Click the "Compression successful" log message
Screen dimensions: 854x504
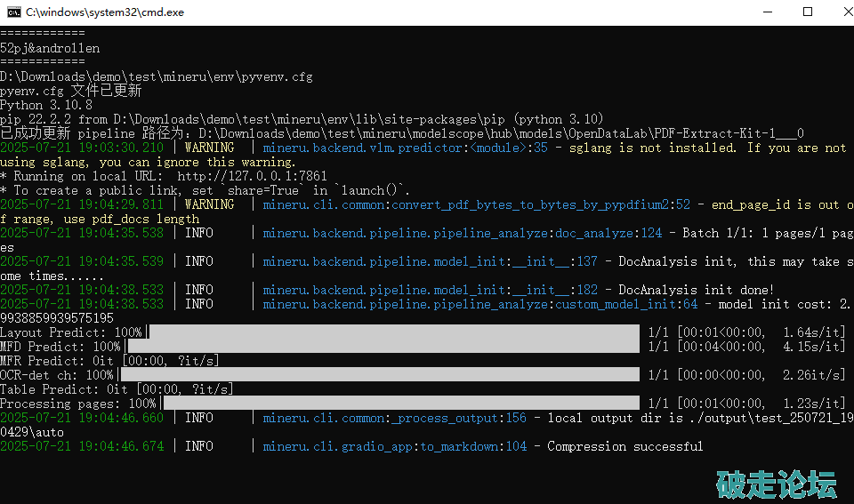click(x=624, y=446)
